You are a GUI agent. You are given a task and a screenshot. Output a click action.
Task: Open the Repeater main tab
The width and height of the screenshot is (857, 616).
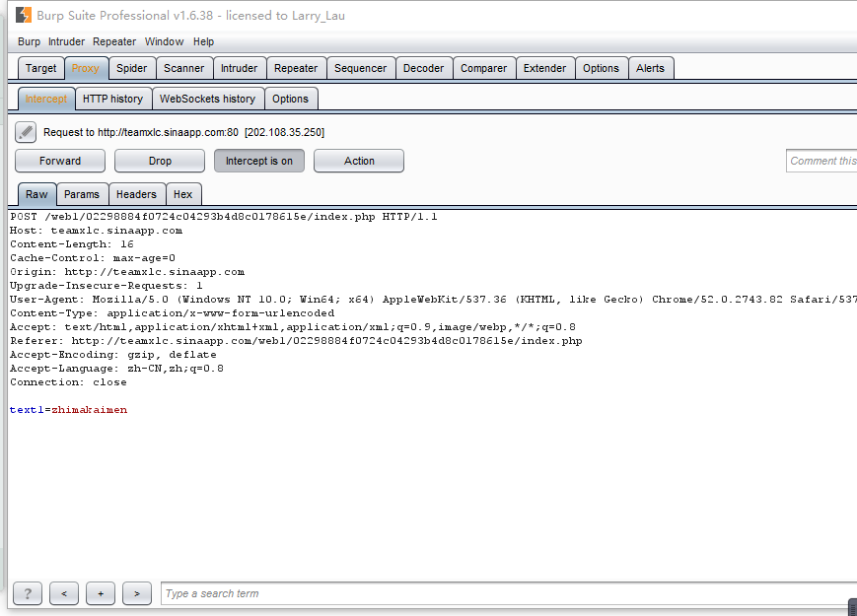tap(296, 68)
